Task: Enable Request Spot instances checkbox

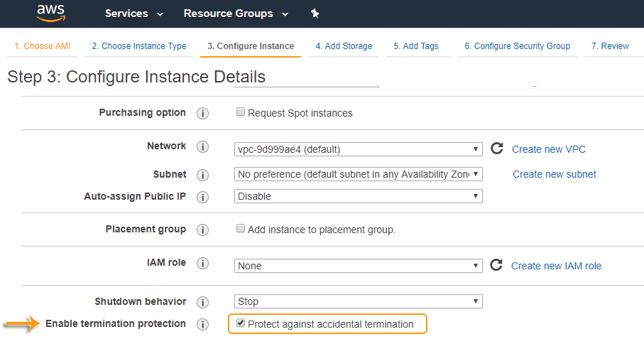Action: pyautogui.click(x=241, y=112)
